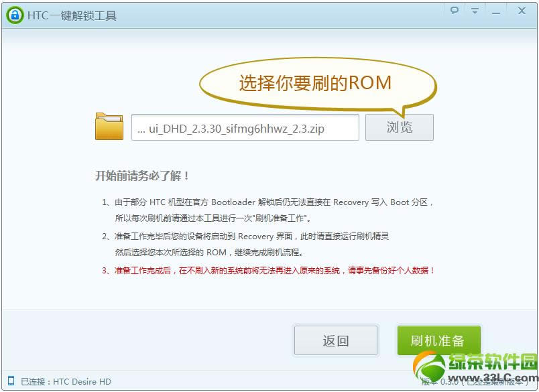Viewport: 539px width, 392px height.
Task: Click the 返回 back button
Action: point(335,340)
